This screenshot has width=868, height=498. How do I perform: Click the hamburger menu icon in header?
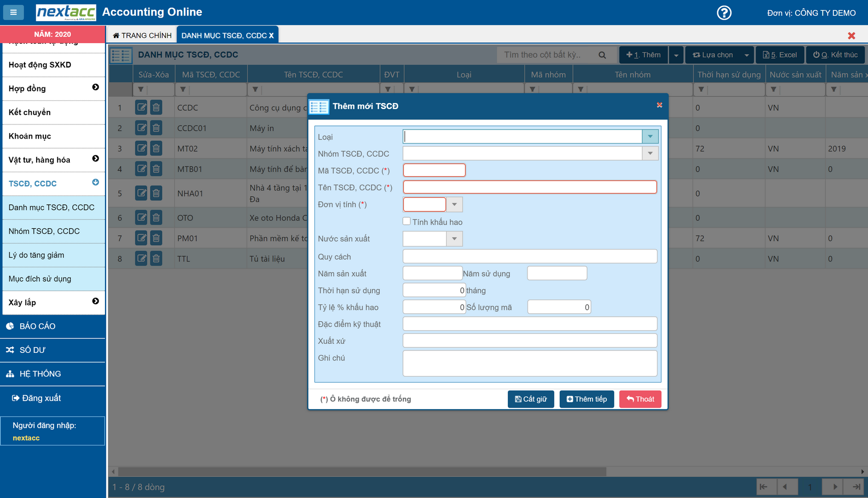coord(14,13)
